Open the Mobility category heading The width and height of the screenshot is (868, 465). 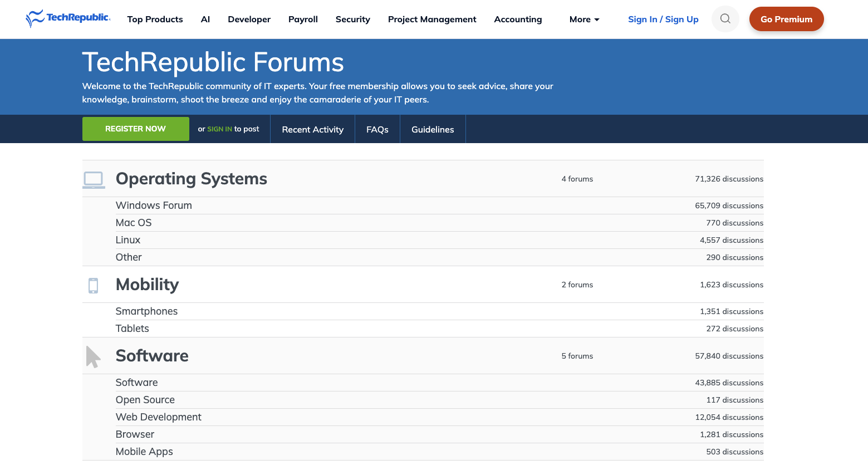(147, 285)
